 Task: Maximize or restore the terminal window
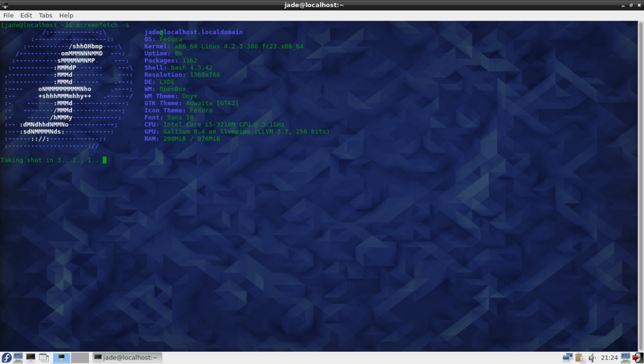click(x=631, y=5)
